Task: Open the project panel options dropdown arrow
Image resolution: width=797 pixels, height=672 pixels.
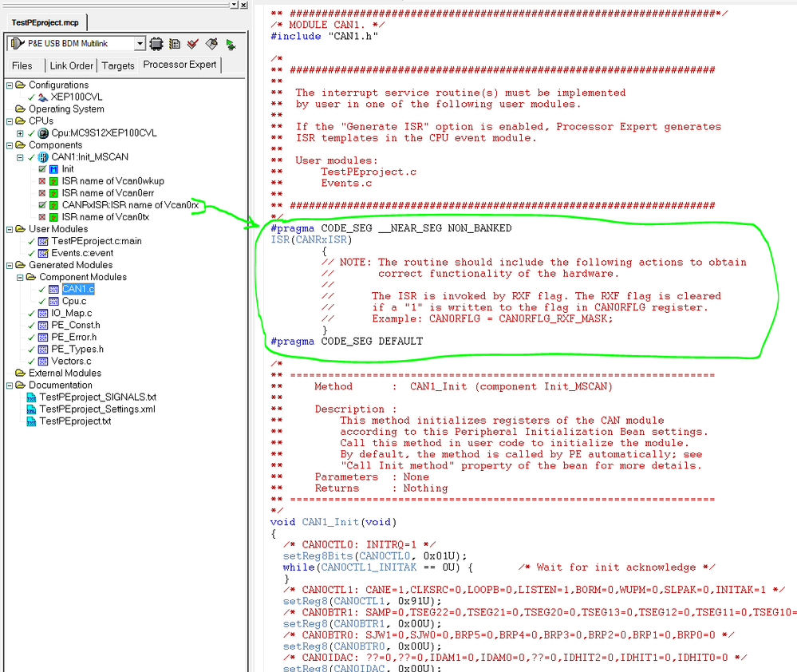Action: click(234, 5)
